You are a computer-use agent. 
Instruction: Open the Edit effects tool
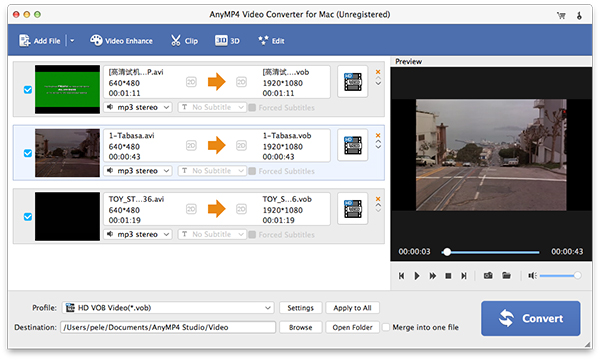271,41
